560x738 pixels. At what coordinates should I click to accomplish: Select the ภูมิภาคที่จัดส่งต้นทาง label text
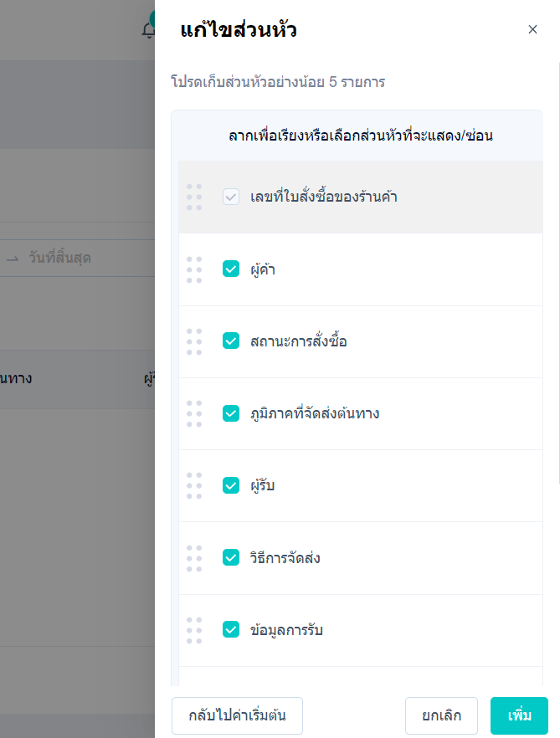[x=315, y=413]
